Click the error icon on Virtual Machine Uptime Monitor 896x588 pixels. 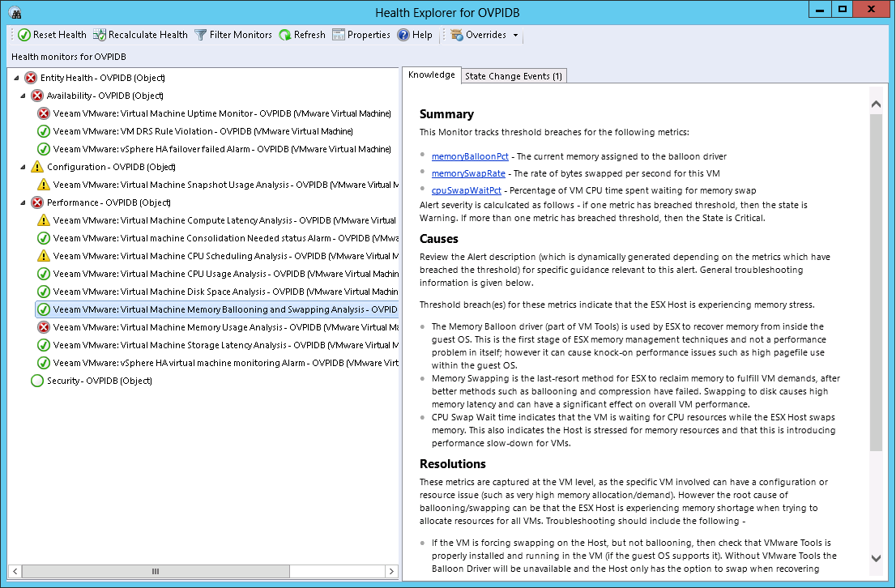click(x=44, y=113)
